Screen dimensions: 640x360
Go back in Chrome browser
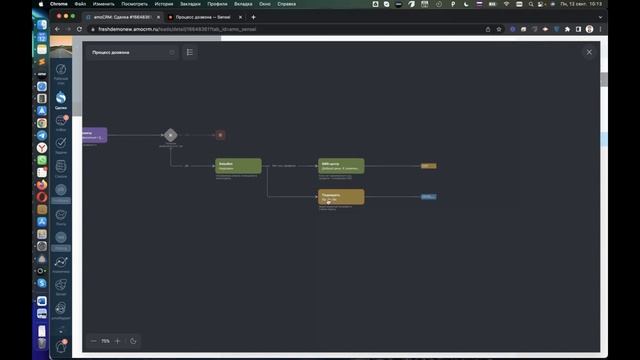click(x=57, y=29)
